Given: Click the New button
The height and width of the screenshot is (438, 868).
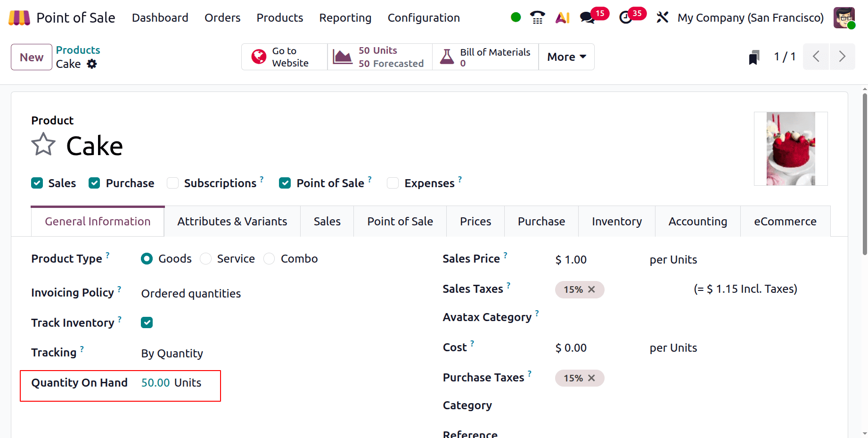Looking at the screenshot, I should [32, 57].
